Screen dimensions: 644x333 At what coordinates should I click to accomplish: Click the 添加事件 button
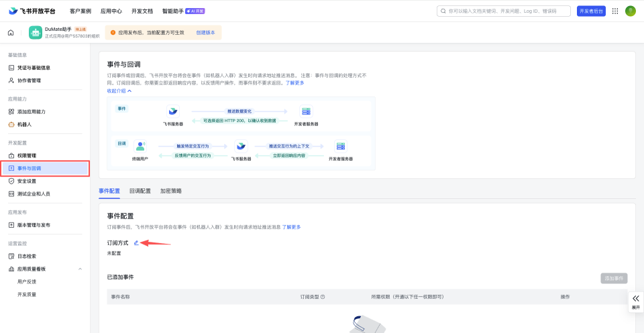pos(614,278)
